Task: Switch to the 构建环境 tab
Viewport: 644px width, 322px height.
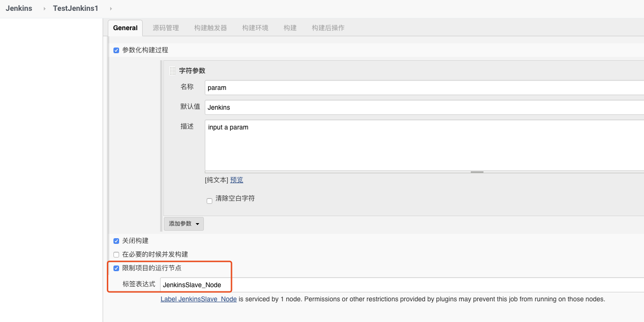Action: pos(255,28)
